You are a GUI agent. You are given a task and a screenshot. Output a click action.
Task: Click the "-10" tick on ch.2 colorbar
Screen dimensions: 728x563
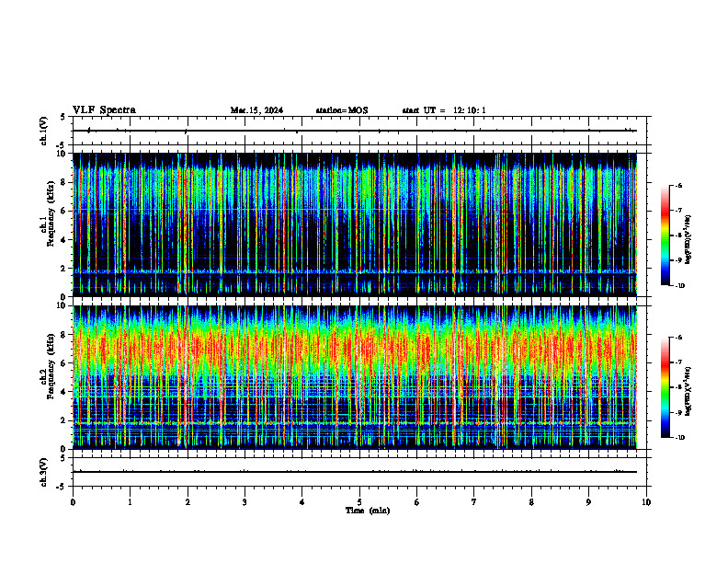pos(679,438)
